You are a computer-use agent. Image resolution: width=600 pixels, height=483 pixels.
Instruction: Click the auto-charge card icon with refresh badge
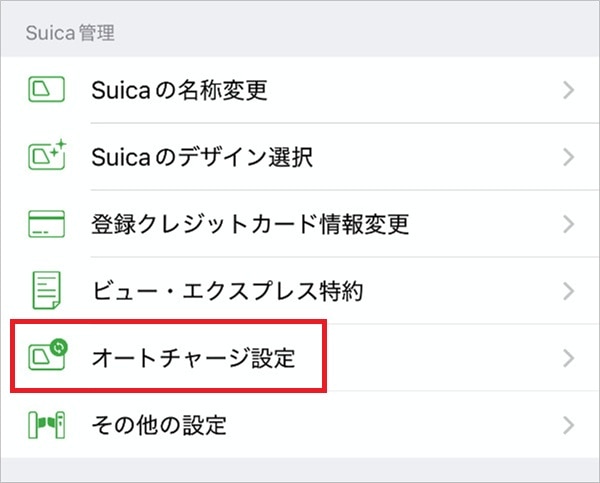pos(46,357)
